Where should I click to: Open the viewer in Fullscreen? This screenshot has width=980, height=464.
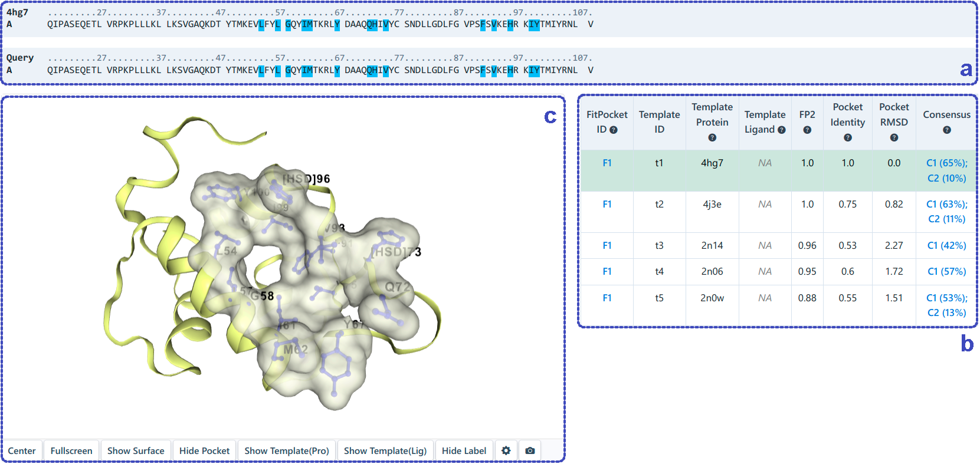[x=71, y=450]
